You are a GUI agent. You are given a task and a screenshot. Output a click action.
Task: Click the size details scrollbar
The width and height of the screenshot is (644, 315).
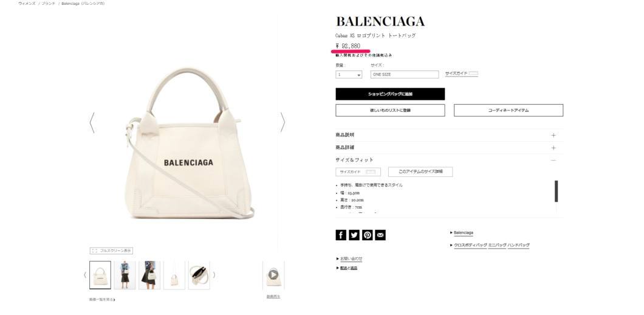(556, 191)
